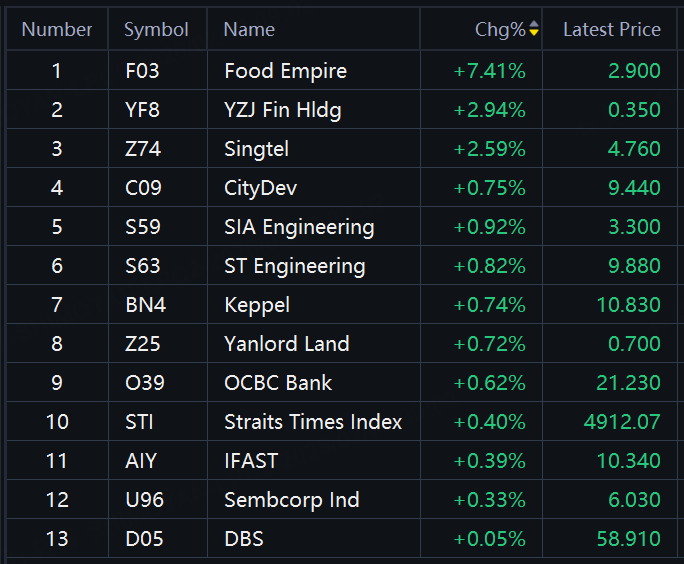Screen dimensions: 684x564
Task: Select the ST Engineering row
Action: click(294, 266)
